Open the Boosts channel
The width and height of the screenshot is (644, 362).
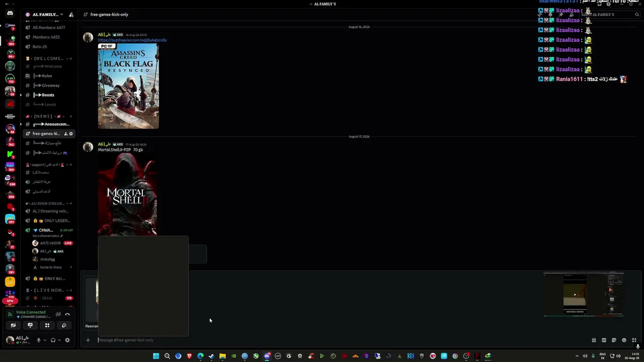49,95
